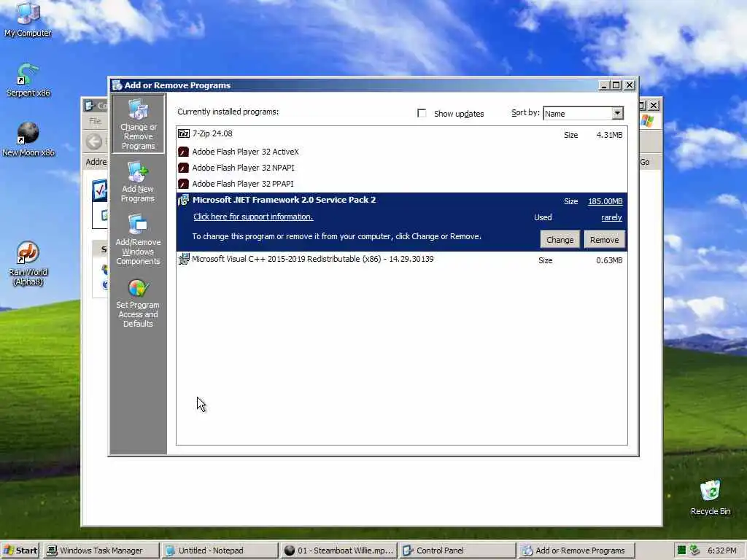Click Change button for .NET Framework
The height and width of the screenshot is (560, 747).
coord(560,240)
